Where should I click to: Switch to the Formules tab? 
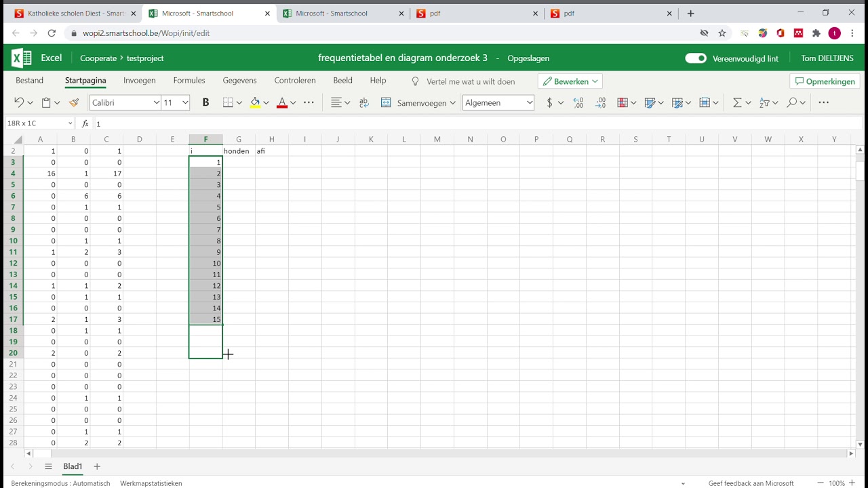point(189,81)
